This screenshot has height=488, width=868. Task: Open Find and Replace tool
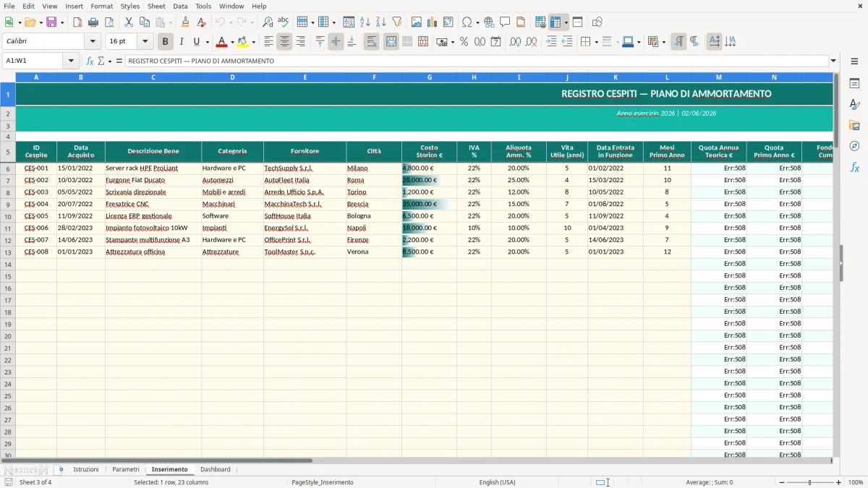(268, 22)
